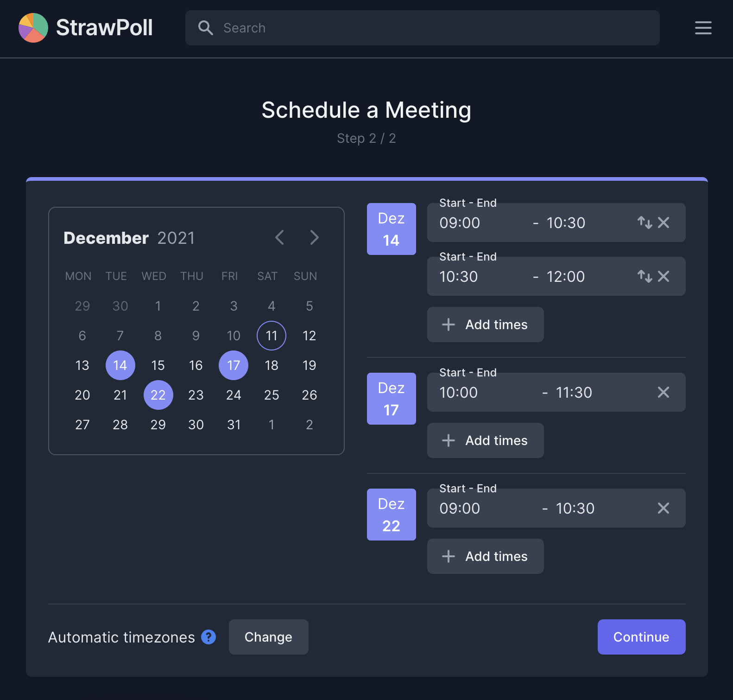Go to the previous month in the calendar
This screenshot has height=700, width=733.
tap(279, 238)
